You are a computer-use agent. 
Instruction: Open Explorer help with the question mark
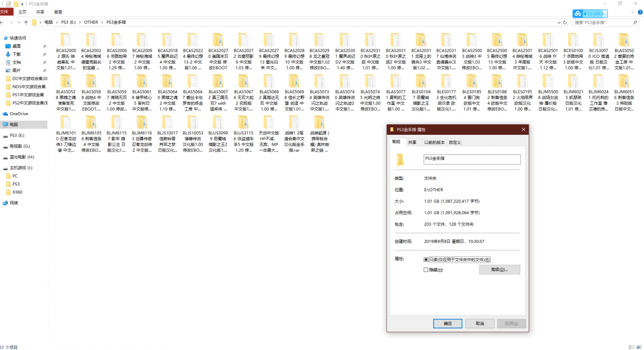(x=639, y=12)
